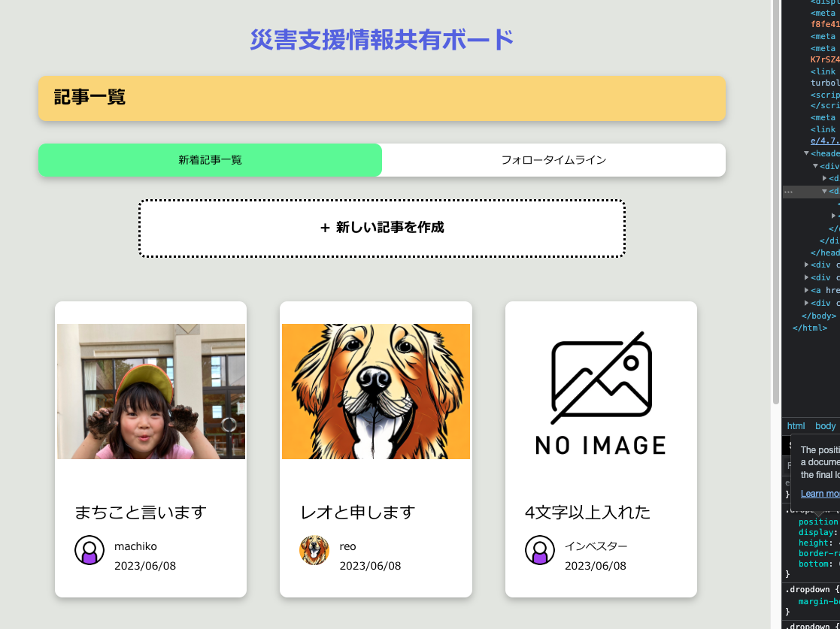
Task: Click the ellipsis icon beside the highlighted div
Action: point(787,192)
